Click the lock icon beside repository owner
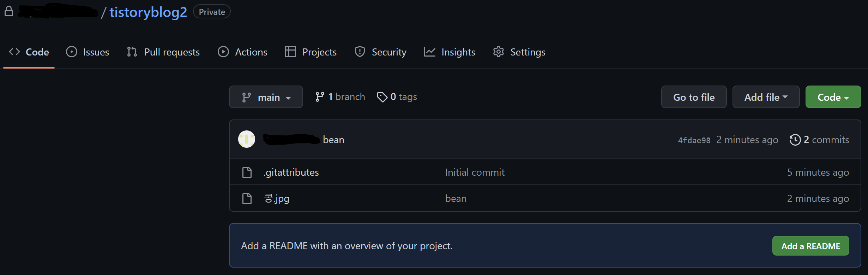Viewport: 868px width, 275px height. [9, 11]
